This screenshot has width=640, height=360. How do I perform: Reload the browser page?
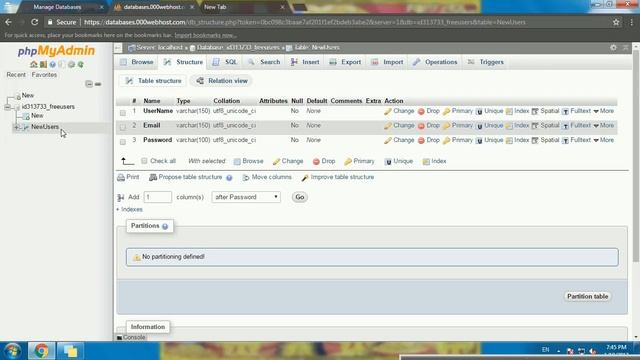point(35,22)
